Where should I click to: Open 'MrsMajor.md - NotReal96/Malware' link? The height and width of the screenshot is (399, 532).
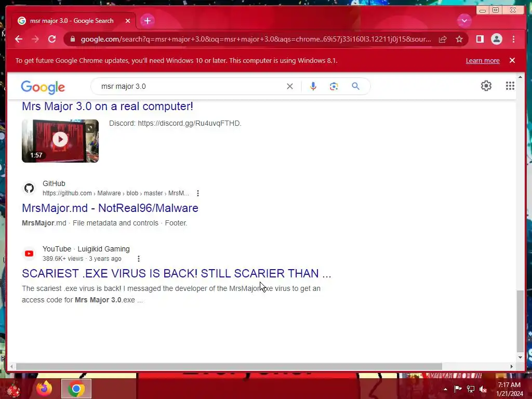(110, 208)
